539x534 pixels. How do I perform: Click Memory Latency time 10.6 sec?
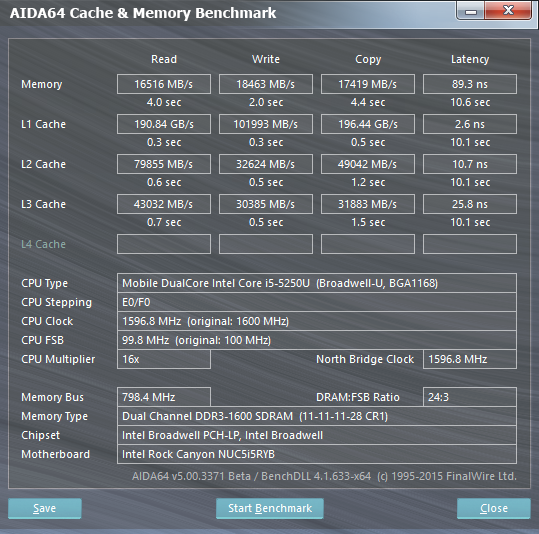pyautogui.click(x=470, y=102)
